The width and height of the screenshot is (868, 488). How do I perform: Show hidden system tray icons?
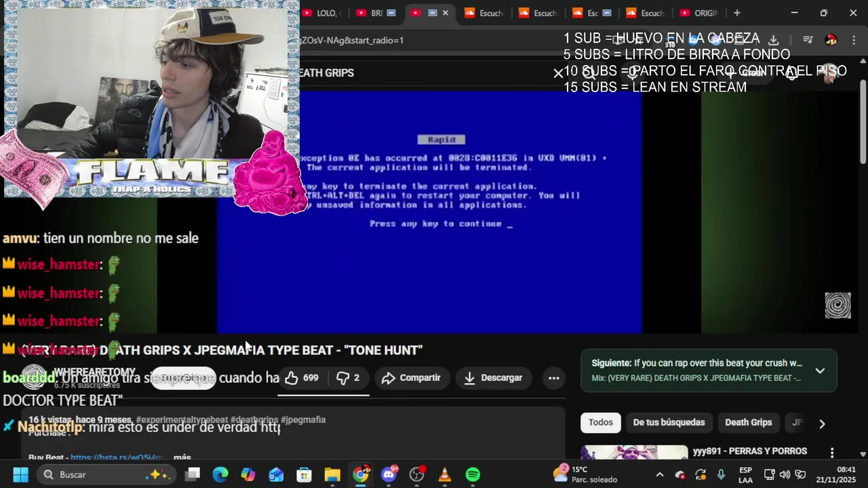659,474
